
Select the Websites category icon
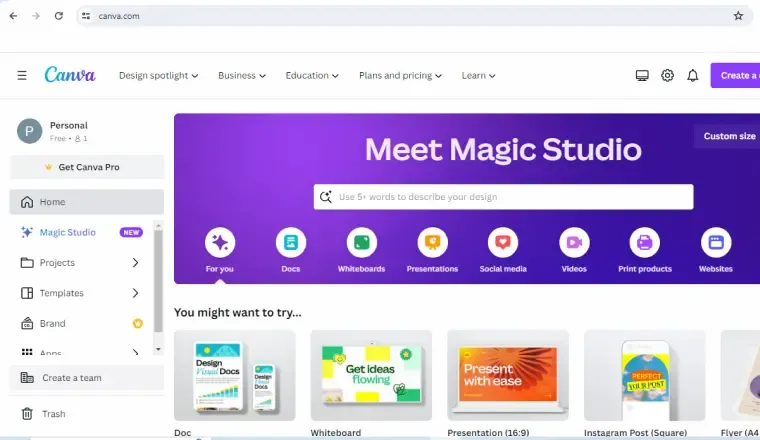point(716,242)
